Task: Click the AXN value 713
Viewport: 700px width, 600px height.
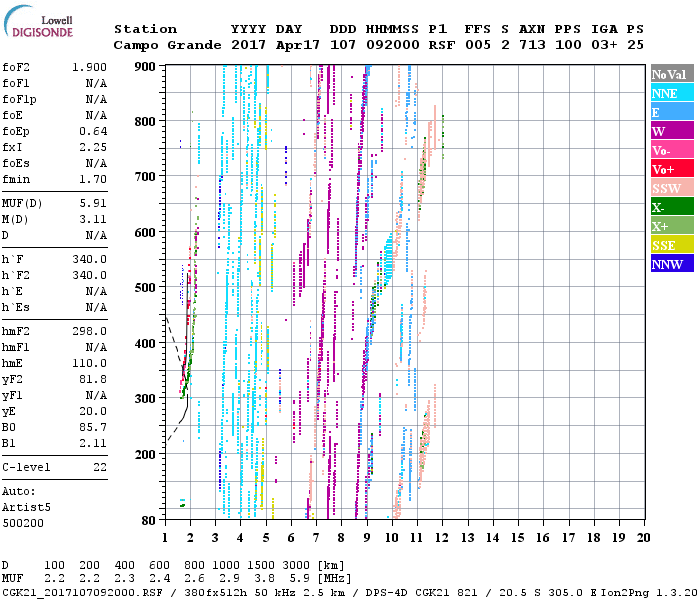Action: (x=532, y=45)
